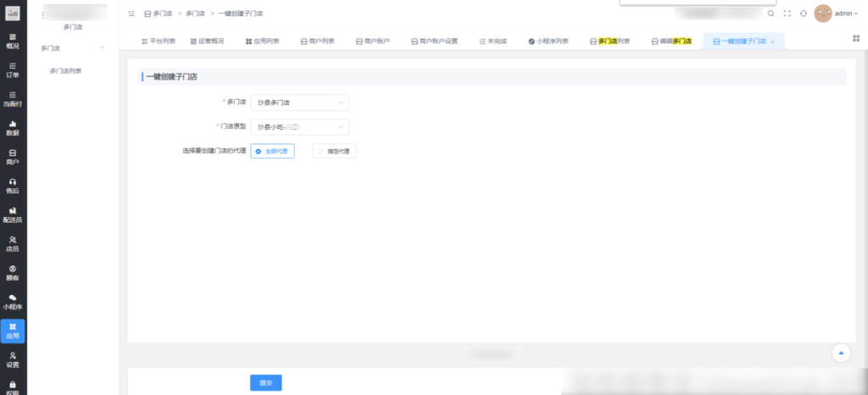The height and width of the screenshot is (395, 868).
Task: Collapse the menu with the hamburger icon
Action: pyautogui.click(x=131, y=14)
